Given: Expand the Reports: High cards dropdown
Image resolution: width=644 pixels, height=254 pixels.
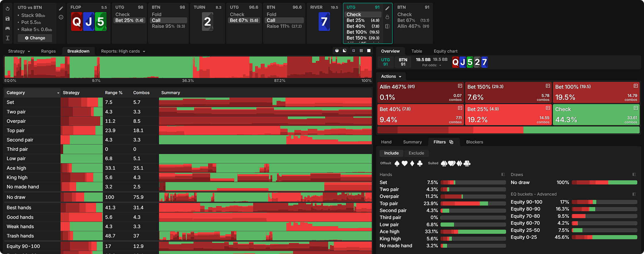Looking at the screenshot, I should [x=123, y=51].
